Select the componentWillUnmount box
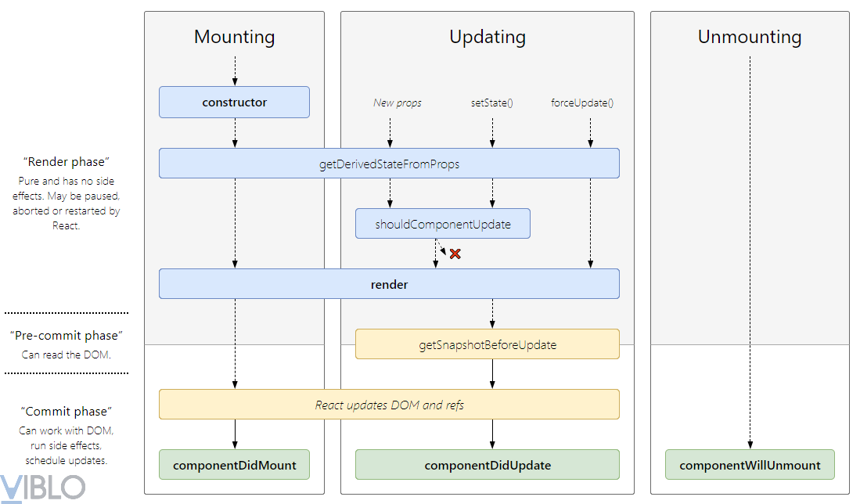The height and width of the screenshot is (504, 860). [750, 465]
